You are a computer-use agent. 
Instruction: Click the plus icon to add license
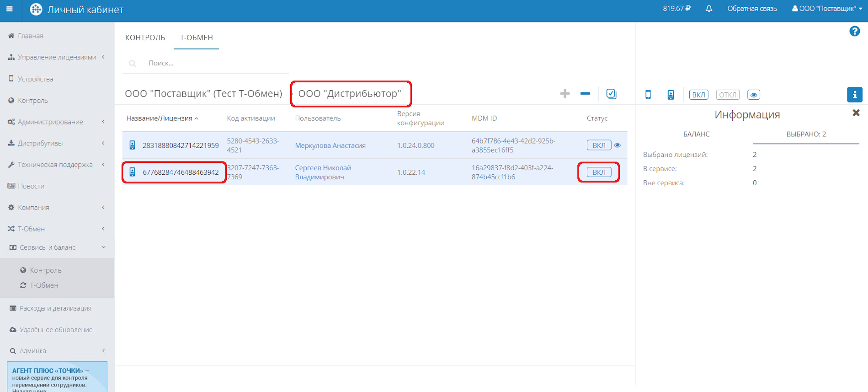[564, 94]
